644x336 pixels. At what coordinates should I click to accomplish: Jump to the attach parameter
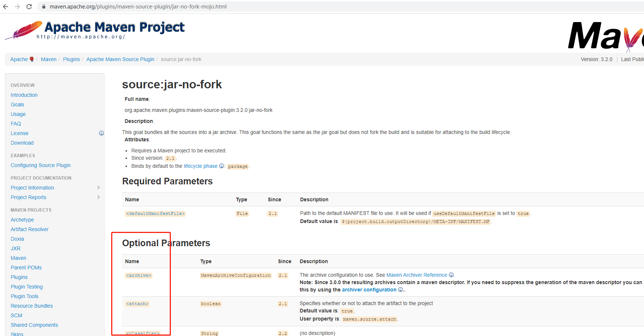(137, 304)
